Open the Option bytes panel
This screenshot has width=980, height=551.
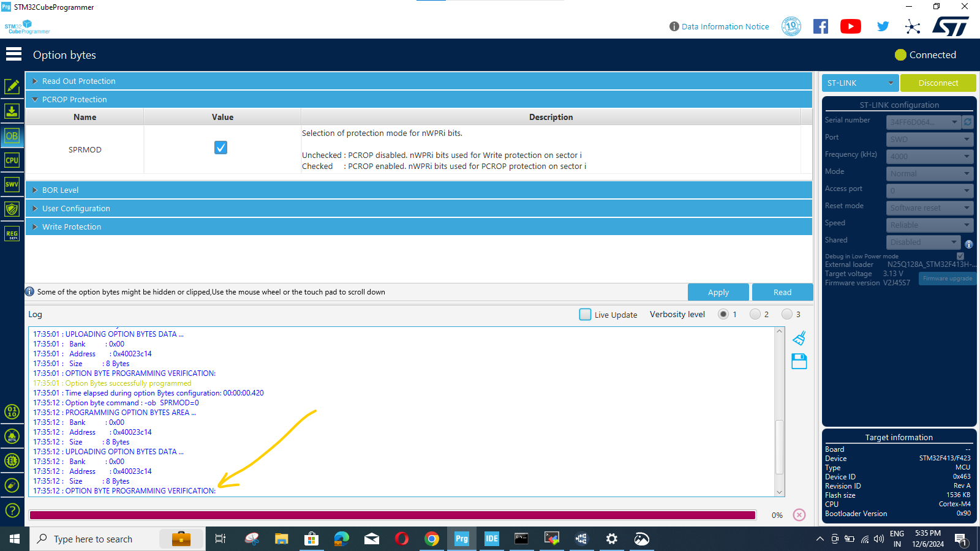(x=12, y=136)
